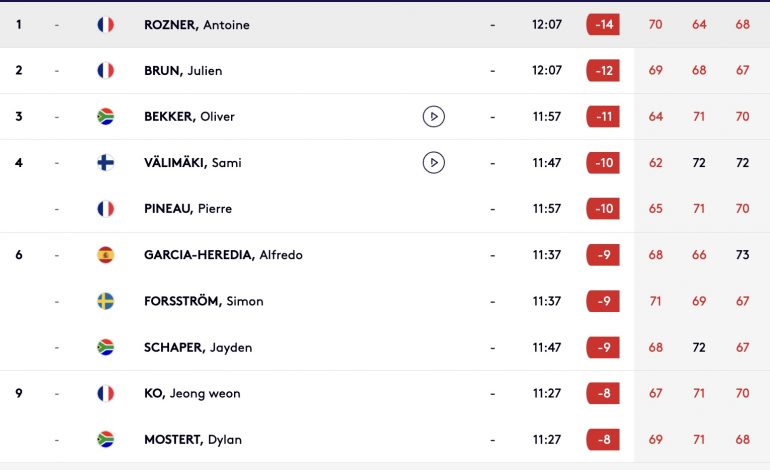The image size is (770, 470).
Task: Click Mostert's -8 score badge
Action: tap(603, 440)
